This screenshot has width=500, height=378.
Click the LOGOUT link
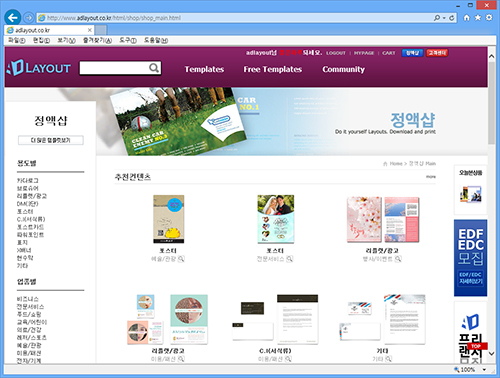336,53
